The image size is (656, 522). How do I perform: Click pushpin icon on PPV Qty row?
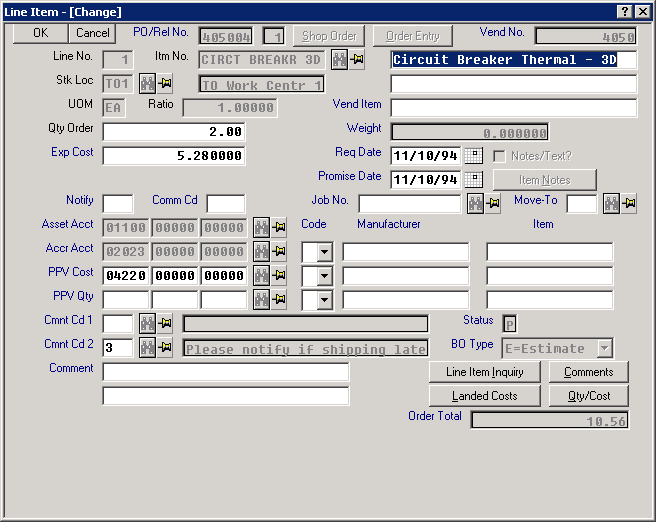(x=279, y=299)
